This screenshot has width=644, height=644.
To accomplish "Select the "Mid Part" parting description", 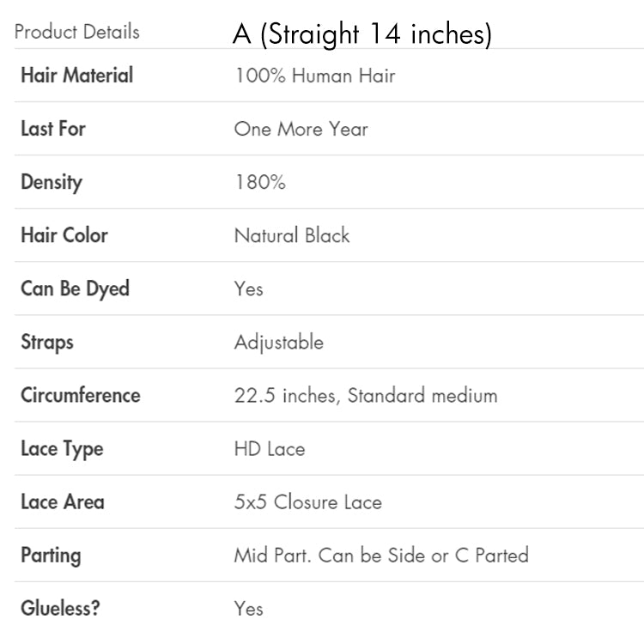I will pyautogui.click(x=381, y=556).
